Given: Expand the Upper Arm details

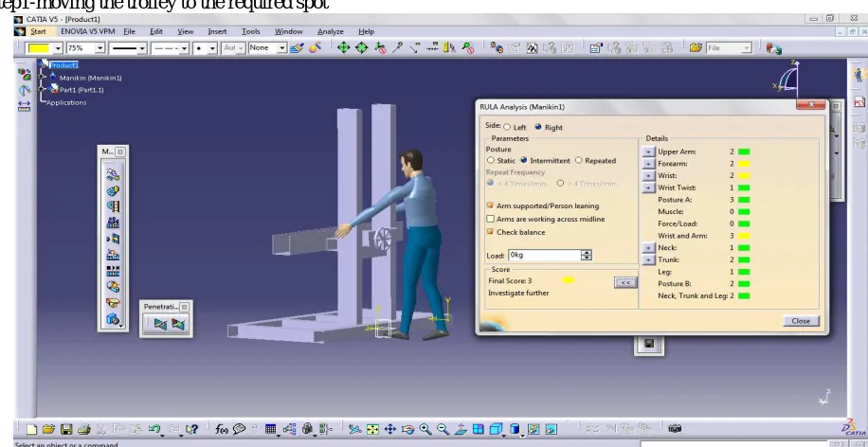Looking at the screenshot, I should pos(648,152).
